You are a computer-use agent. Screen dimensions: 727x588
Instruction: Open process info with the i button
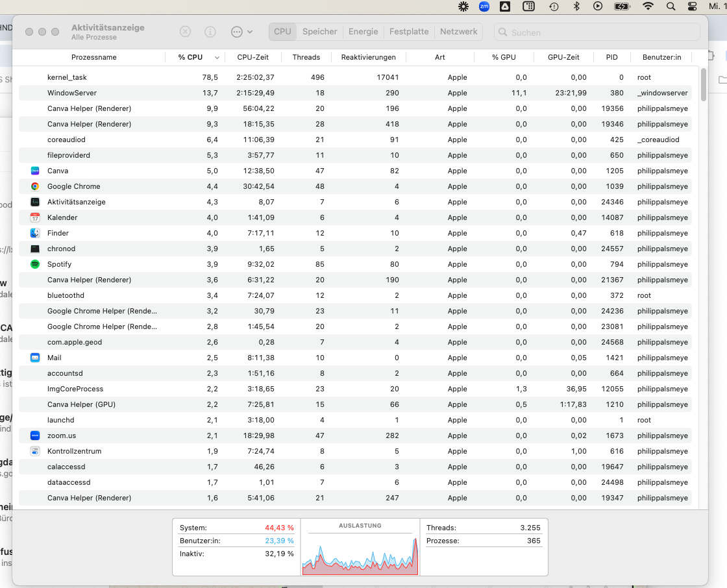[x=210, y=32]
